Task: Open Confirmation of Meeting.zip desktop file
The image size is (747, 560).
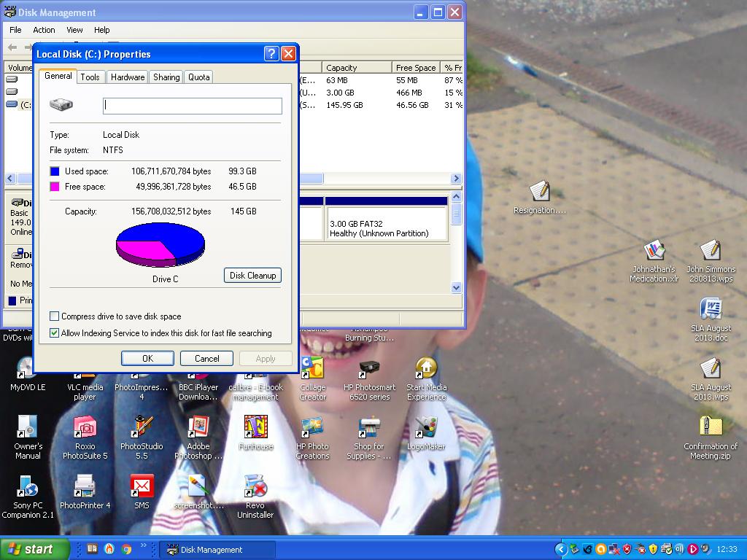Action: tap(711, 427)
